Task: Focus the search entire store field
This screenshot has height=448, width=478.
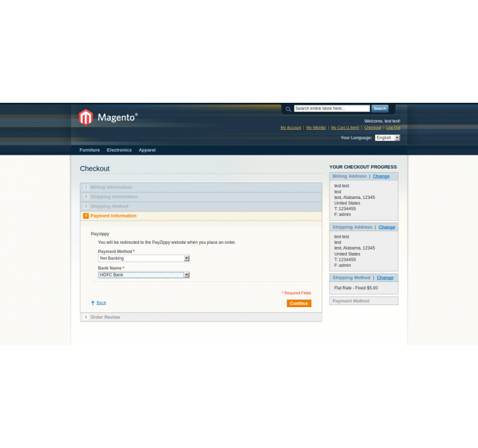Action: click(332, 109)
